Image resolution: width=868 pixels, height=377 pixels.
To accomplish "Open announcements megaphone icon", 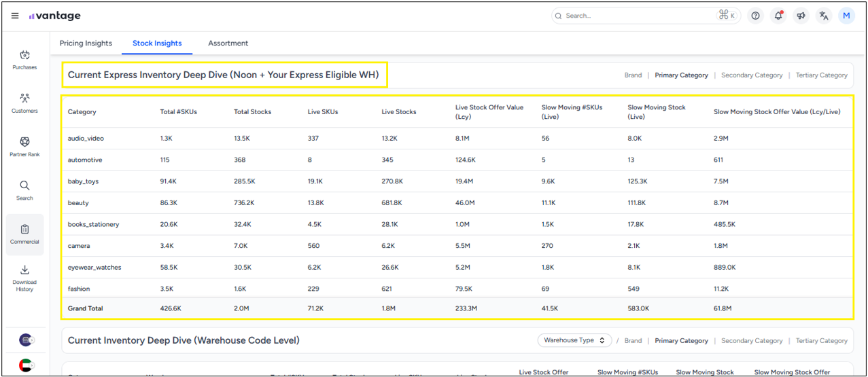I will coord(801,16).
